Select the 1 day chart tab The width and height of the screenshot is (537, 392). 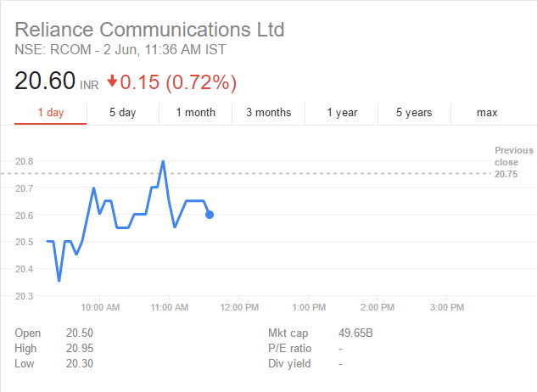[51, 113]
